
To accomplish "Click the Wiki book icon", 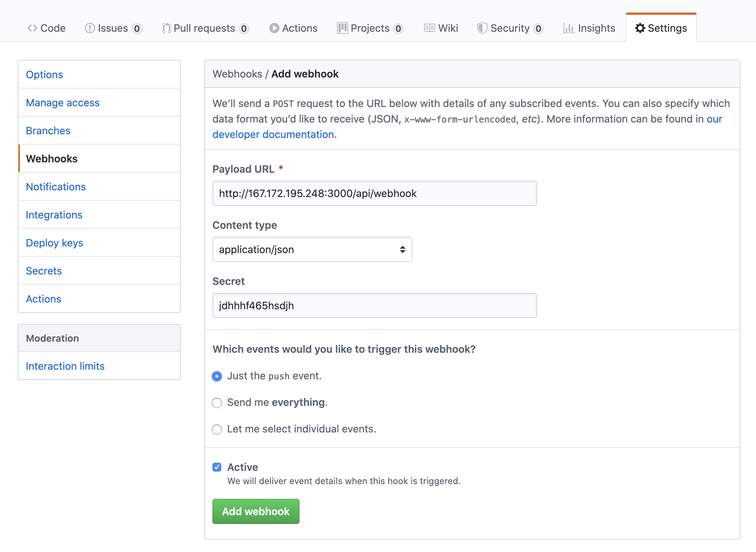I will (429, 28).
